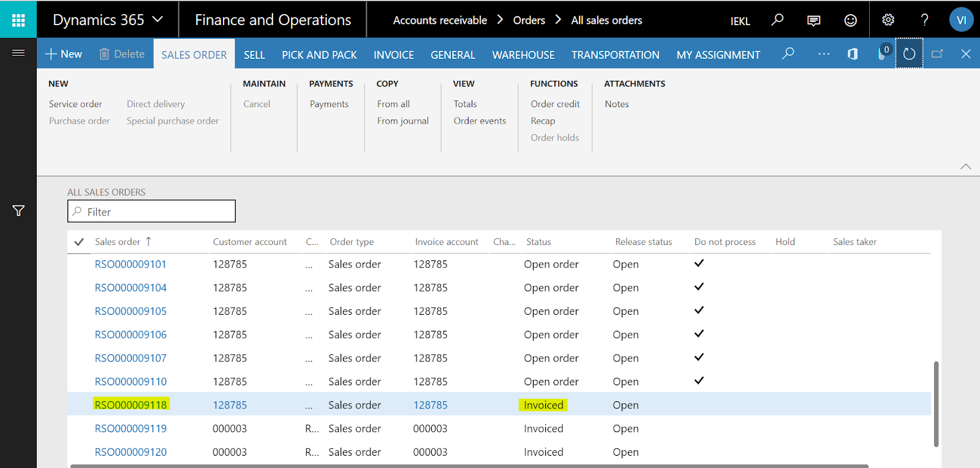
Task: Click Notes under ATTACHMENTS
Action: [617, 104]
